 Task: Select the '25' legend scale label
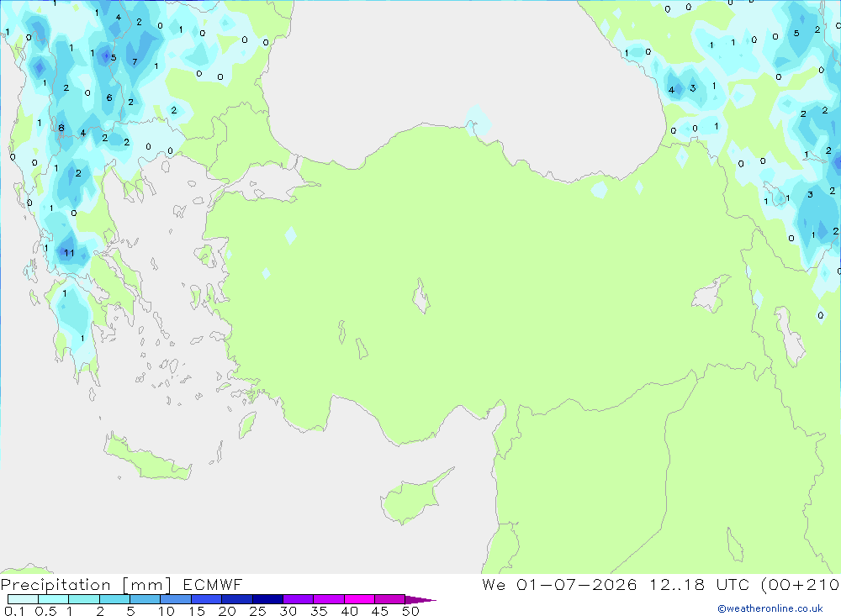[x=257, y=611]
